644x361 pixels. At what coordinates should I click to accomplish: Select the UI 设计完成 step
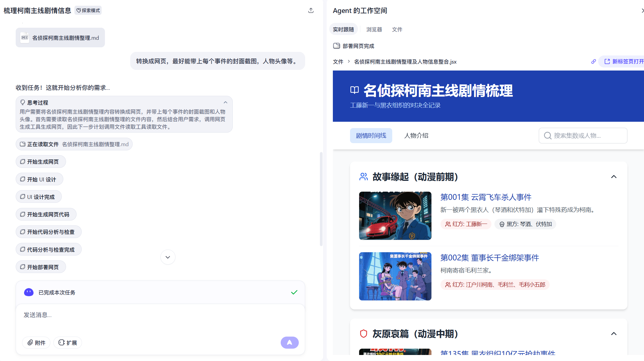(x=39, y=197)
